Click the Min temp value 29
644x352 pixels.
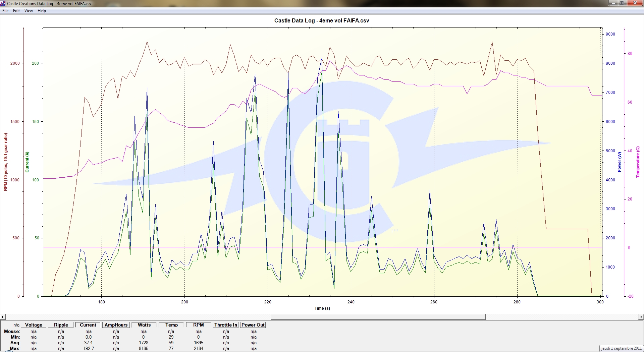click(x=171, y=337)
